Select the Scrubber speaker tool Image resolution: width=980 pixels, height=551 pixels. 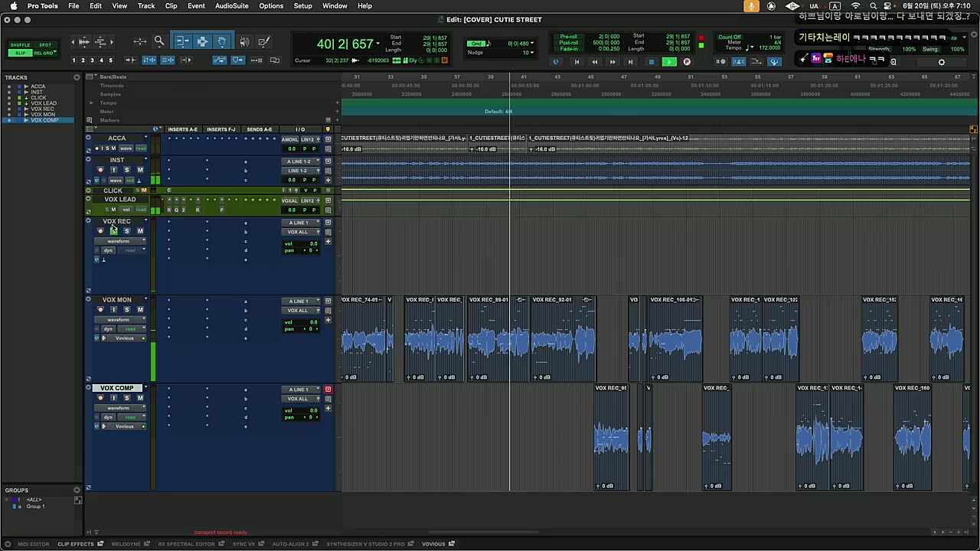point(244,41)
